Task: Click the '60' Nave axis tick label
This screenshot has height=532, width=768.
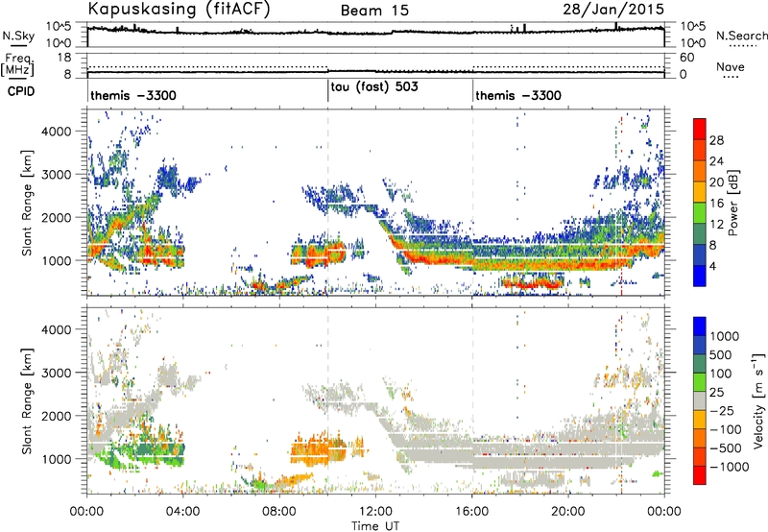Action: pos(687,58)
